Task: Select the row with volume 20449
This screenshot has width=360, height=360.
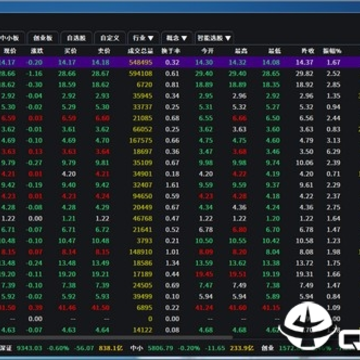Action: [180, 207]
